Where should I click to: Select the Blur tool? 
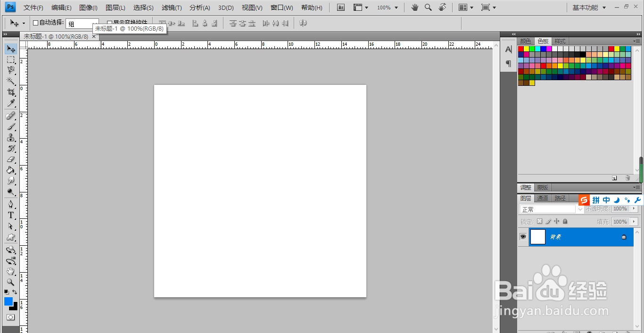(x=11, y=181)
